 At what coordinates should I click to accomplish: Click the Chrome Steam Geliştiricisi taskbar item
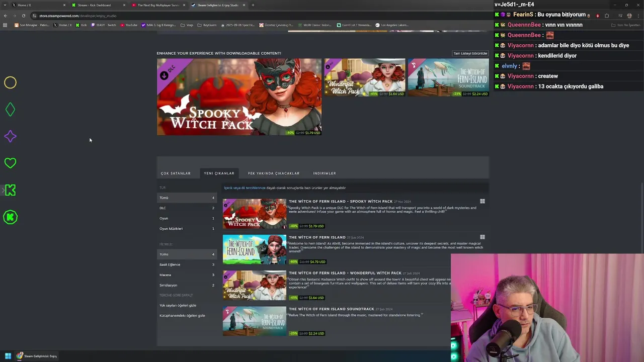[37, 356]
